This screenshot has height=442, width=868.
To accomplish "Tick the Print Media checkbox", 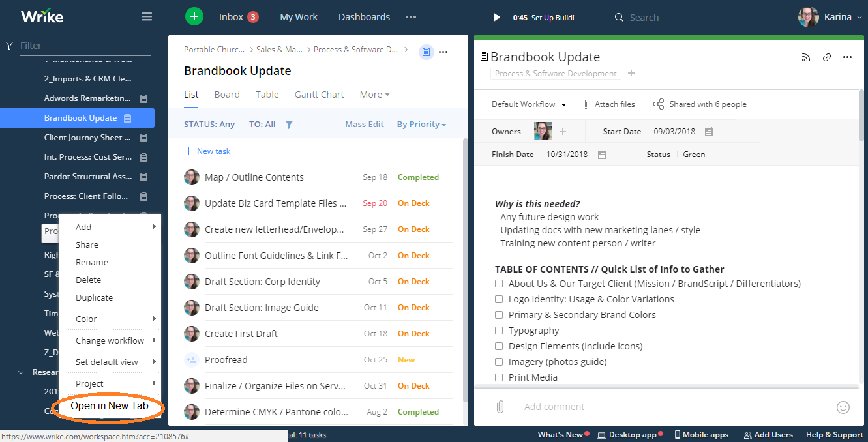I will click(x=499, y=377).
